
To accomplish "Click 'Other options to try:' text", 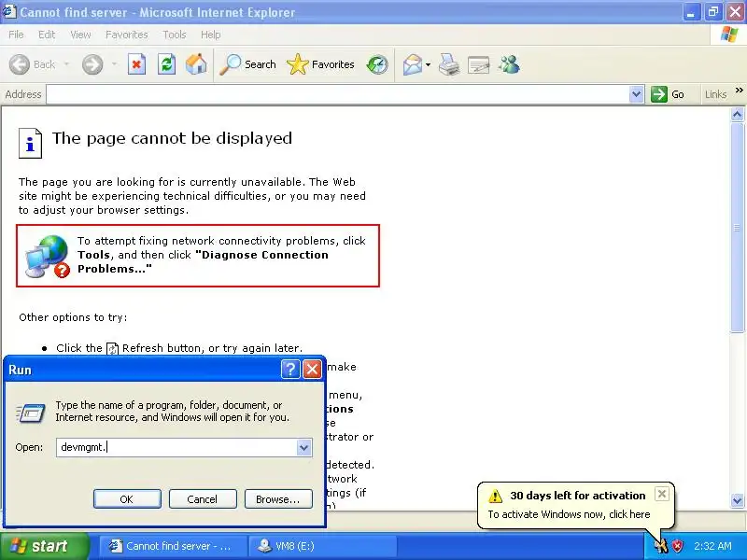I will click(73, 317).
